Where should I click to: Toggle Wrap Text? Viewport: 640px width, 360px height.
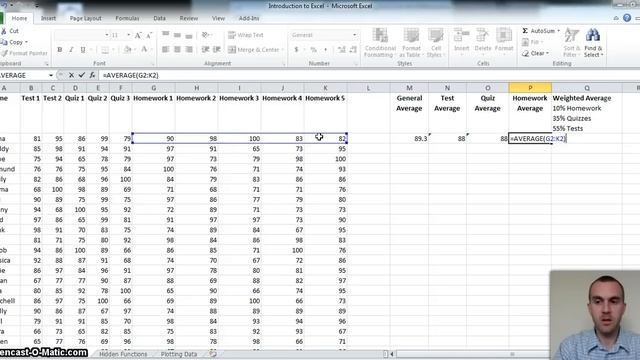[x=246, y=35]
